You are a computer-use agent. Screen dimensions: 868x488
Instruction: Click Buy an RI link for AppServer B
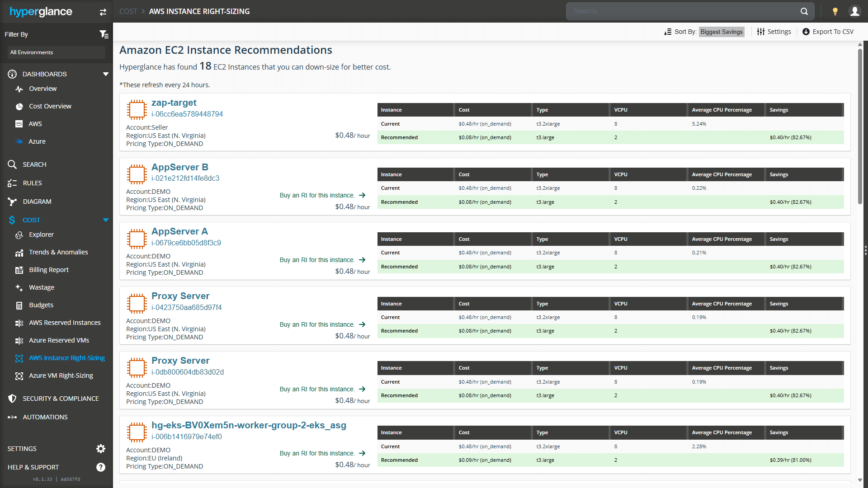(x=322, y=195)
